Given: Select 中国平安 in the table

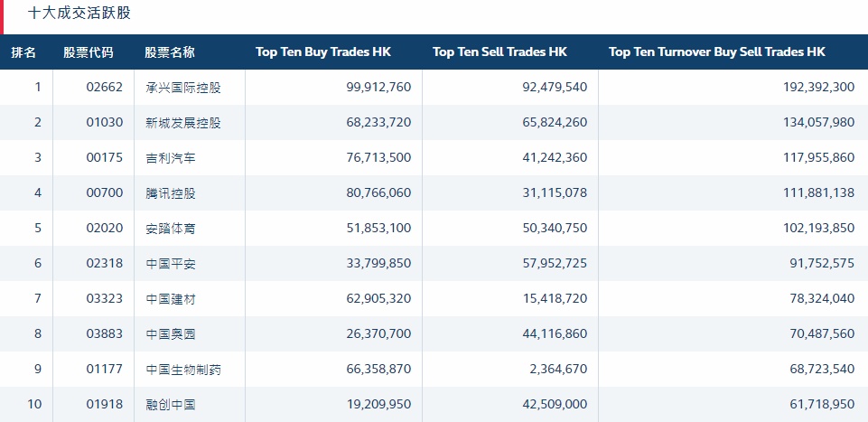Looking at the screenshot, I should pyautogui.click(x=170, y=264).
